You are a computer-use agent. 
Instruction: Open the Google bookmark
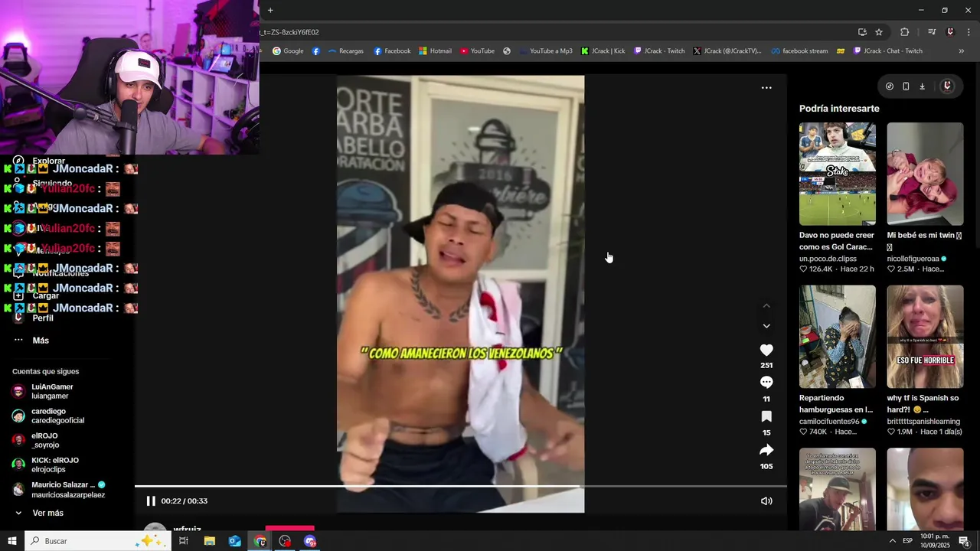tap(288, 51)
